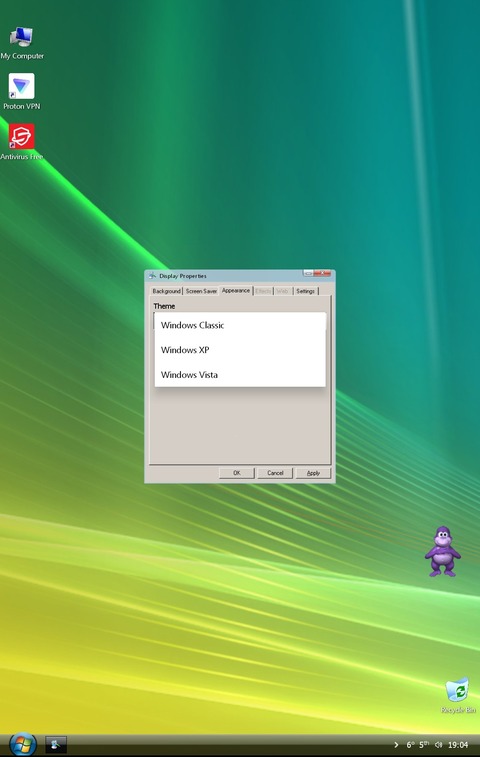This screenshot has width=480, height=757.
Task: Open the Windows Start orb
Action: (22, 744)
